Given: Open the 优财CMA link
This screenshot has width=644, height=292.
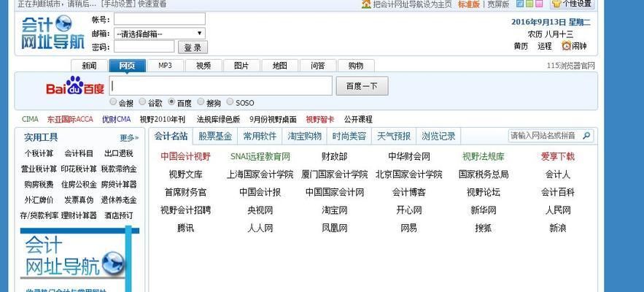Looking at the screenshot, I should (x=117, y=119).
